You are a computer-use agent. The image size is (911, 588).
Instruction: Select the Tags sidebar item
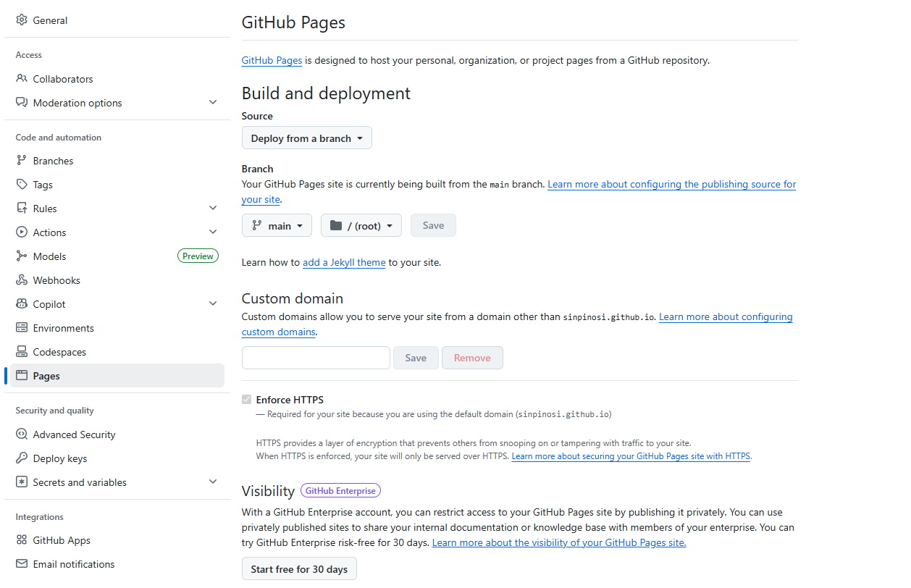[117, 185]
